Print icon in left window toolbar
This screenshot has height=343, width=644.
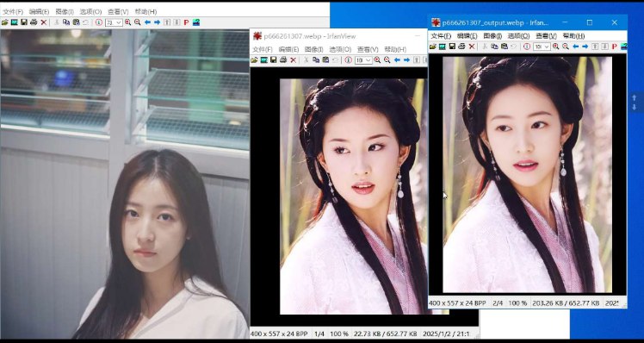34,22
